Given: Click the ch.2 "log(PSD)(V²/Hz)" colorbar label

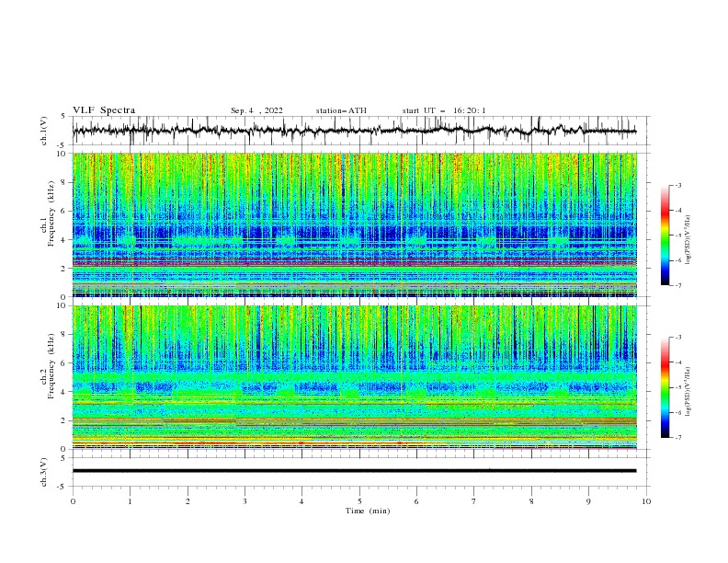Looking at the screenshot, I should pyautogui.click(x=688, y=392).
